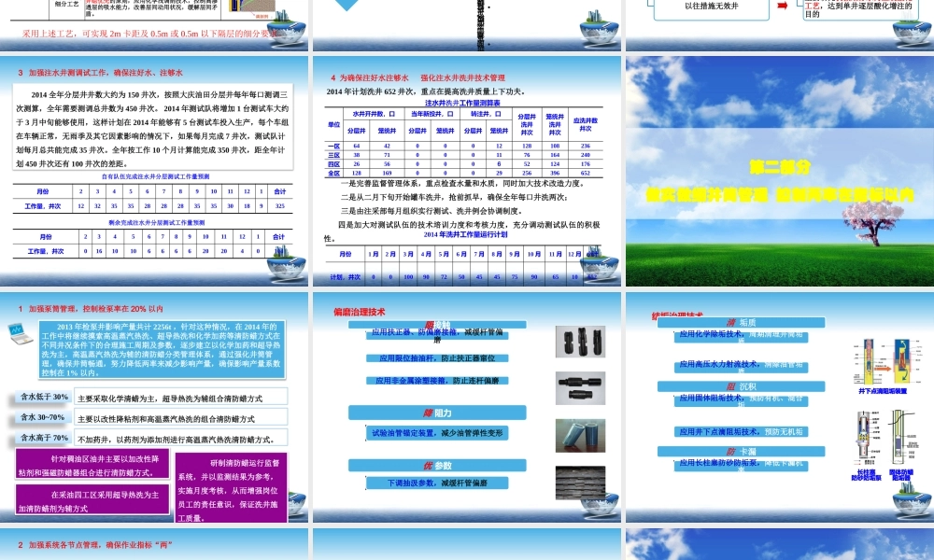Click the text 应用非金属涂塑接箍，防止连杆偏磨
Viewport: 934px width, 560px height.
[437, 380]
